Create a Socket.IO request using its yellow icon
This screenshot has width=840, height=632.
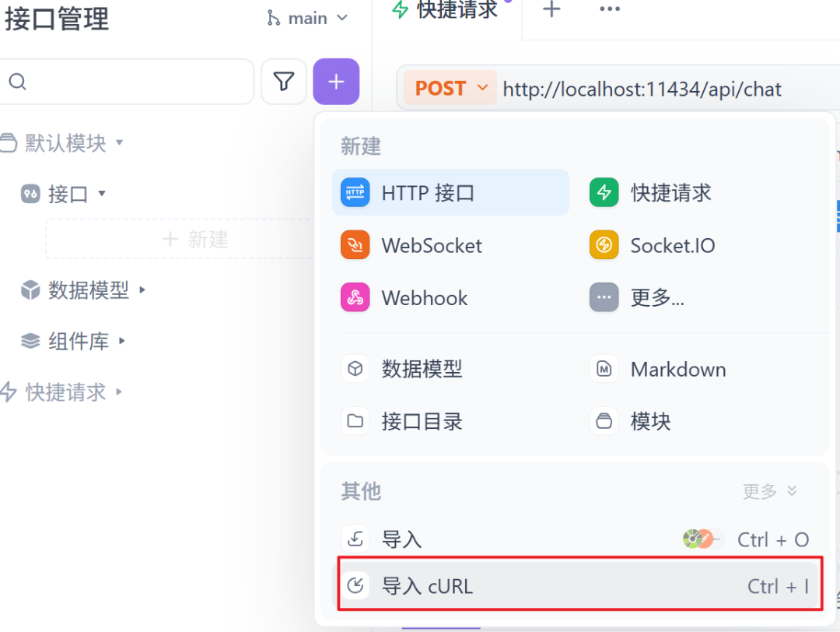pyautogui.click(x=604, y=244)
